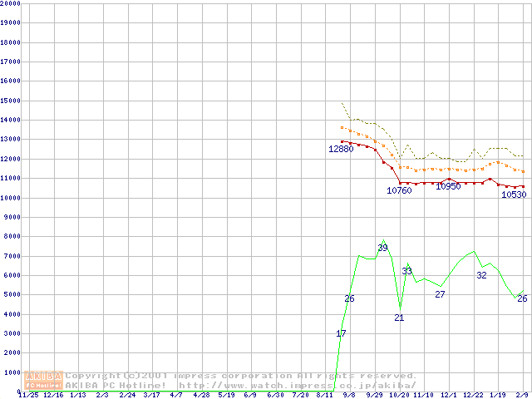Click the green data label 27

click(440, 294)
